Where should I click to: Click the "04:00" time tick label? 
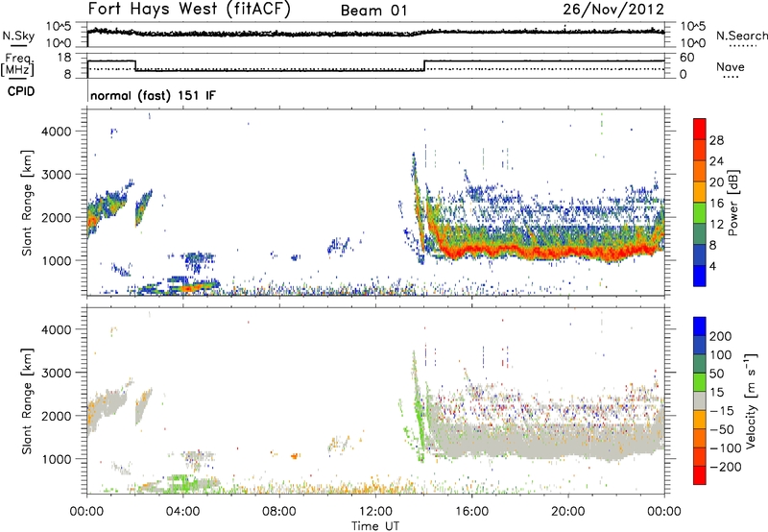pyautogui.click(x=182, y=512)
